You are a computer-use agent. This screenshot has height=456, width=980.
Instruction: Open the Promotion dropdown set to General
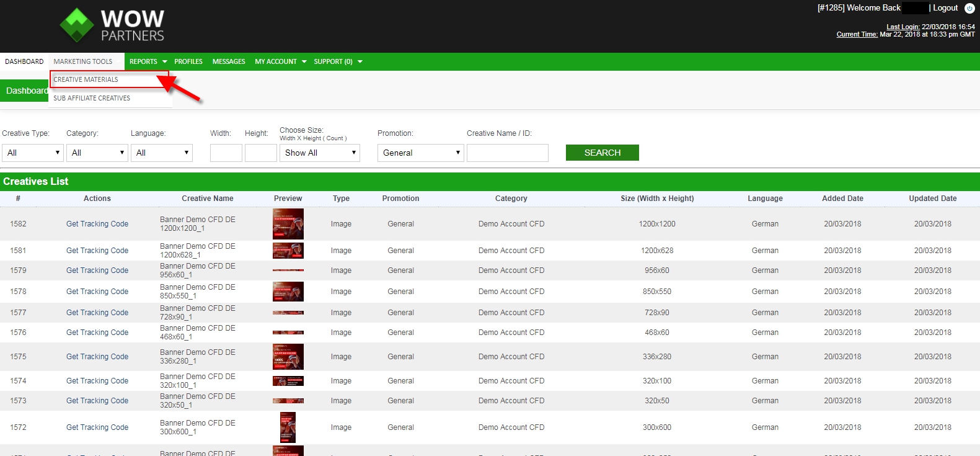point(421,153)
